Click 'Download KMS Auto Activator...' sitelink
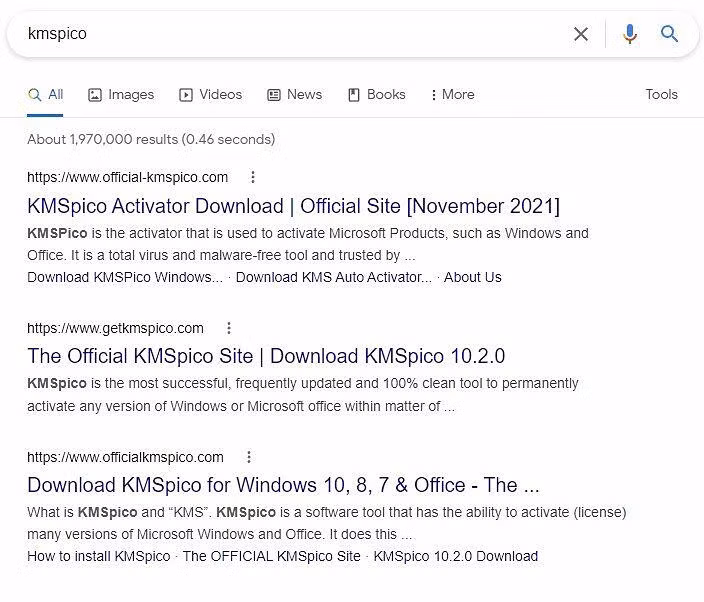The width and height of the screenshot is (704, 602). [333, 277]
